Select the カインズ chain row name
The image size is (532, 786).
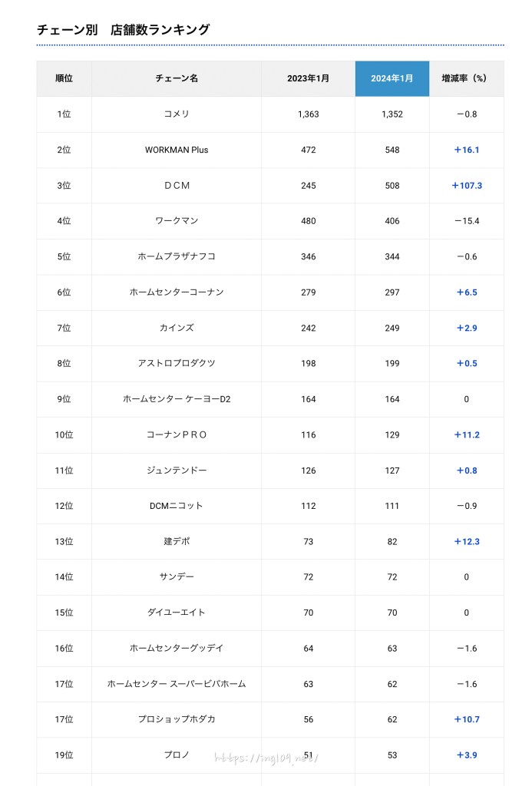point(177,328)
